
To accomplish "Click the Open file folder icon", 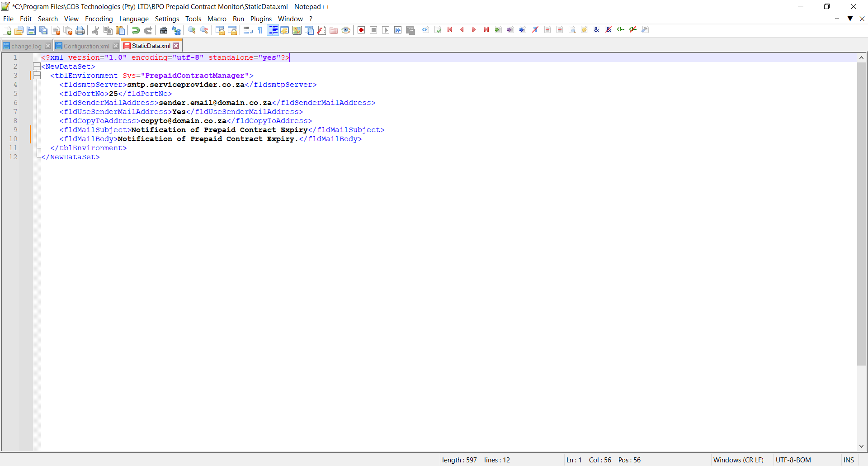I will pos(19,30).
